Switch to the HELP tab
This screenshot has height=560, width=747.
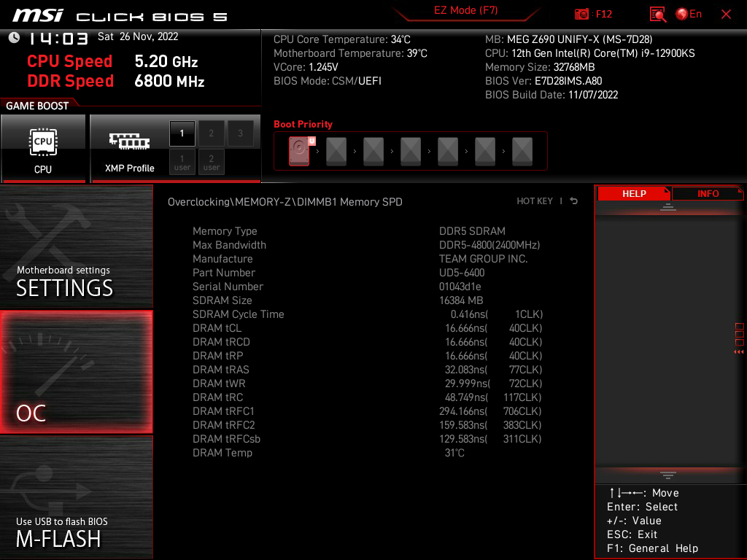[x=634, y=193]
